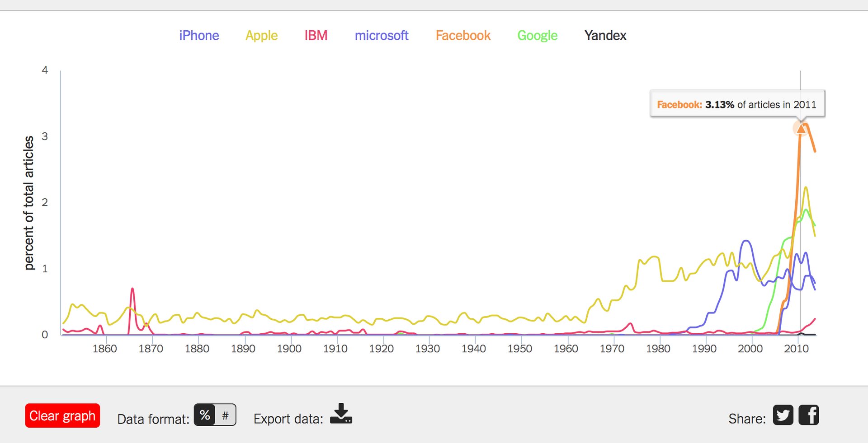Click the IBM legend label

pos(316,36)
